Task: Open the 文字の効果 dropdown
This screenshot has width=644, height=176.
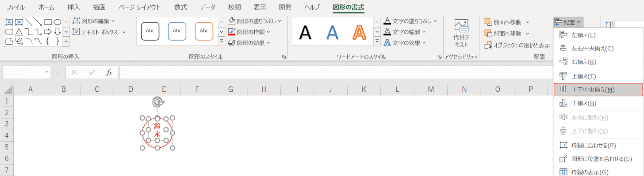Action: [424, 43]
